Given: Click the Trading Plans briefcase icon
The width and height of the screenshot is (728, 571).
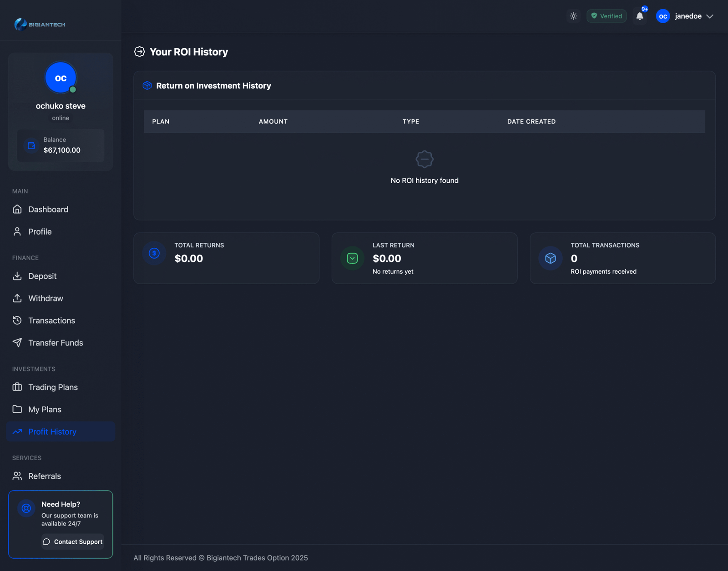Looking at the screenshot, I should pyautogui.click(x=17, y=387).
